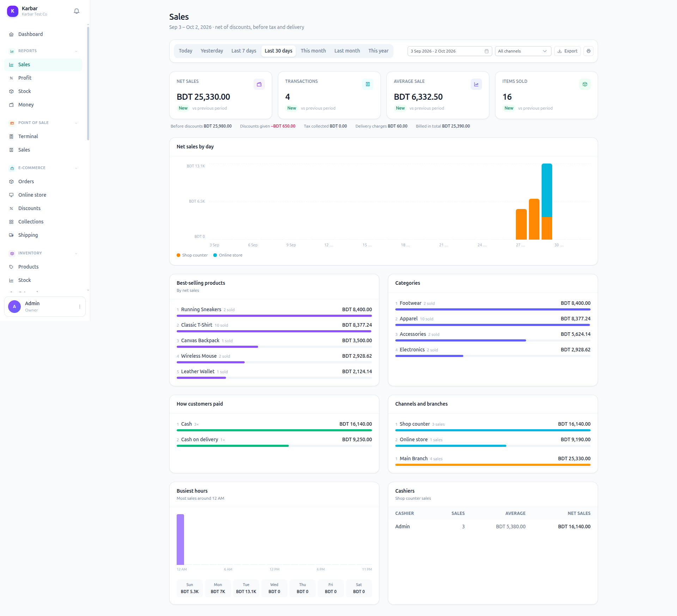Click the Tue BDT 13.1K day tile
677x616 pixels.
[x=246, y=588]
